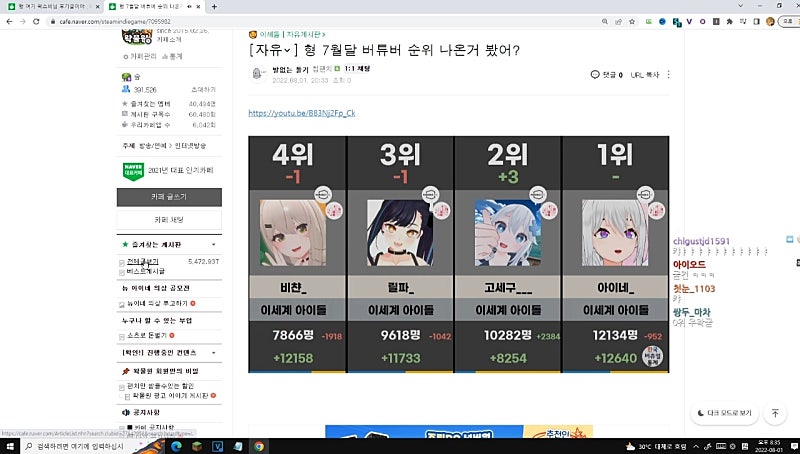Open the 공지사항 section
Viewport: 800px width, 454px height.
[146, 412]
